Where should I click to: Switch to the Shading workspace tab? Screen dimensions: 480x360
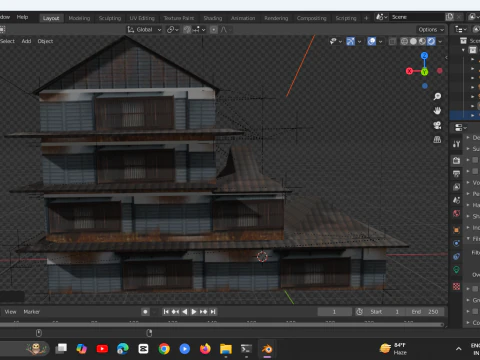coord(213,18)
